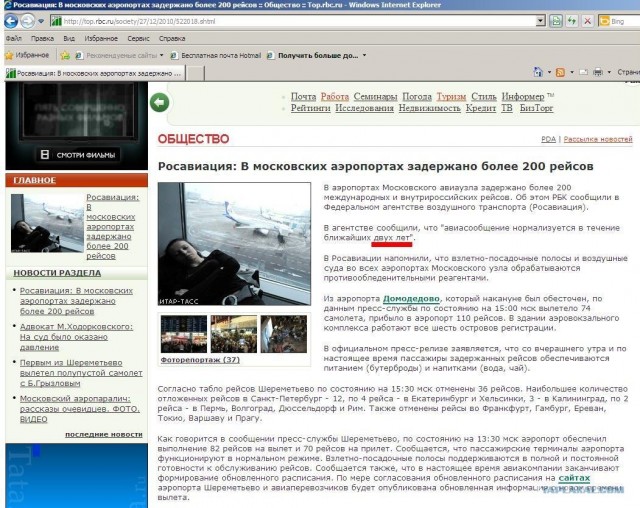Open the ТВ link
640x508 pixels.
(507, 108)
